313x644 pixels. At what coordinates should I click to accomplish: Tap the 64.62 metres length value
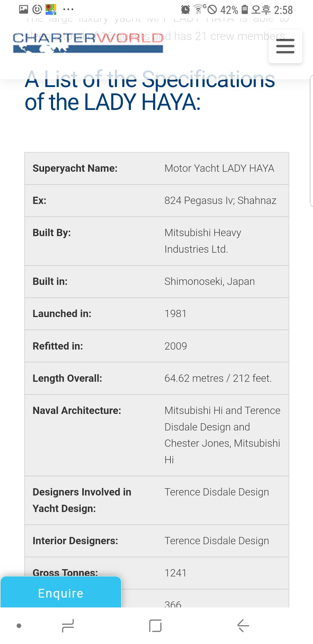(218, 378)
